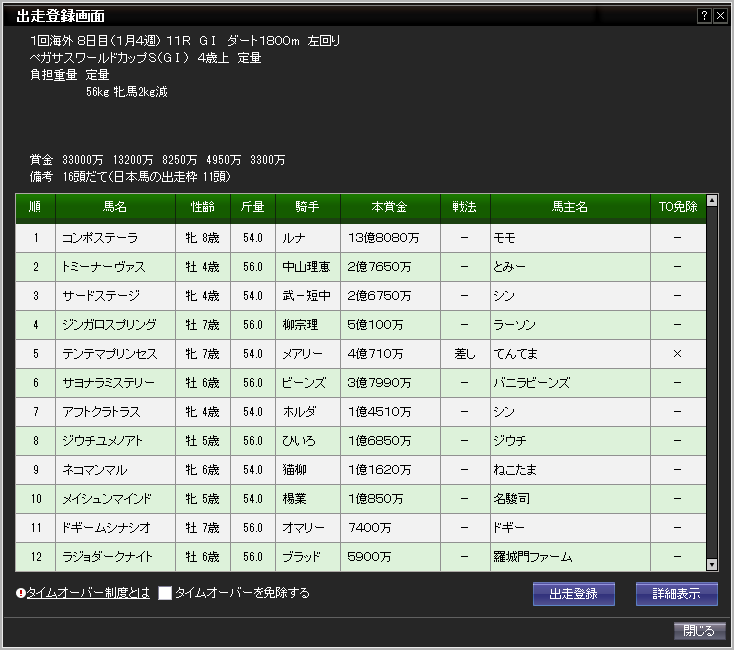Click the 馬主名 column header
The width and height of the screenshot is (734, 650).
pyautogui.click(x=569, y=208)
